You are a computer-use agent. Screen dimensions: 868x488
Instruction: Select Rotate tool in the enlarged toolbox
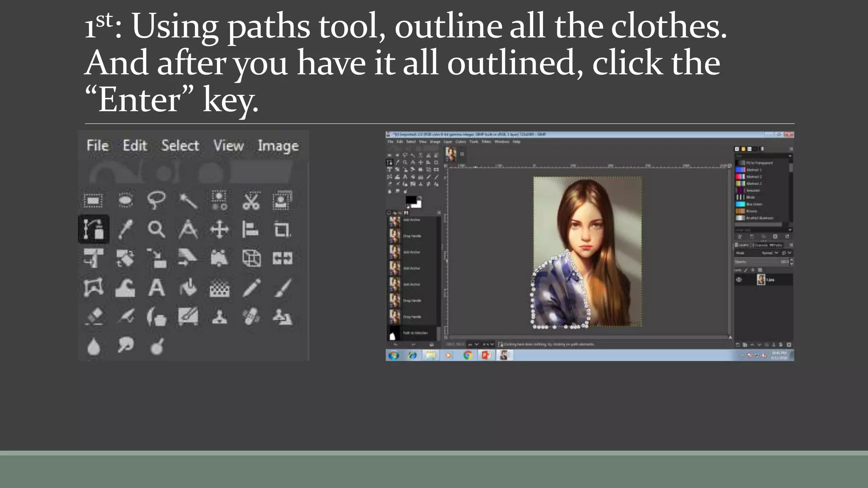(125, 258)
